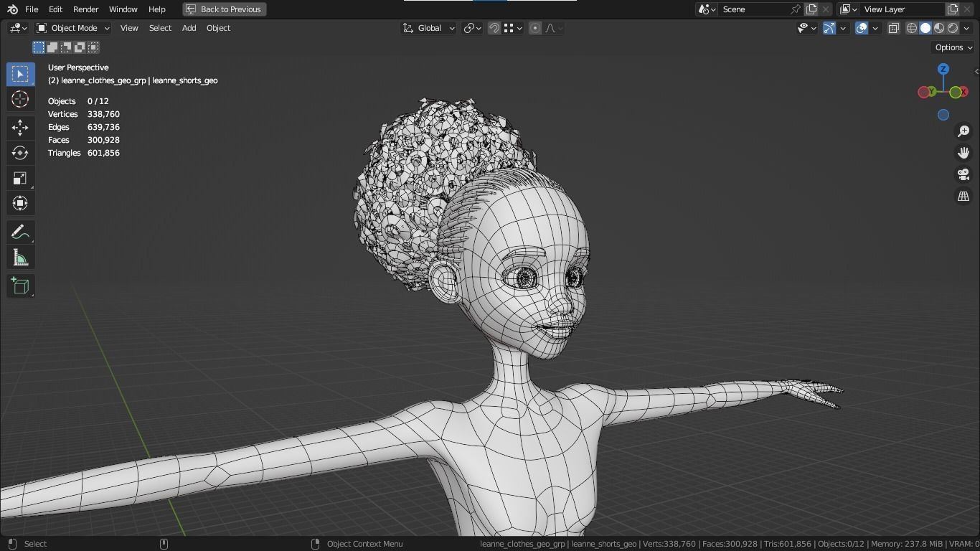Toggle the Scene pin icon
The height and width of the screenshot is (551, 980).
click(796, 9)
